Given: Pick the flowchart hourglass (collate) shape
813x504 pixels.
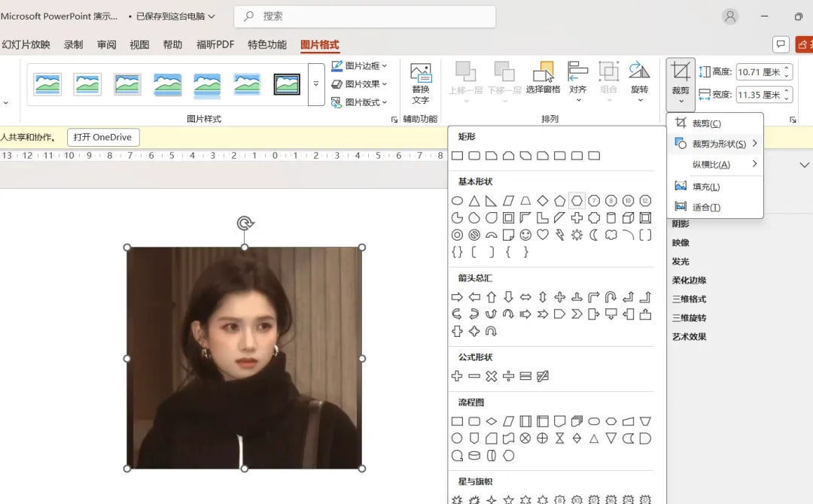Looking at the screenshot, I should coord(559,439).
